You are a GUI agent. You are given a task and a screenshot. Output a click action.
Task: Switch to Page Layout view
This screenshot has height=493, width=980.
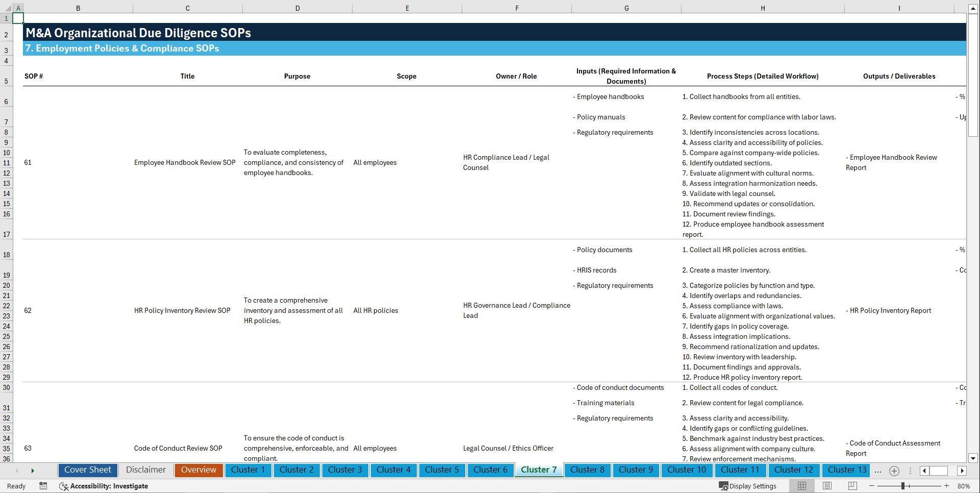pyautogui.click(x=827, y=486)
